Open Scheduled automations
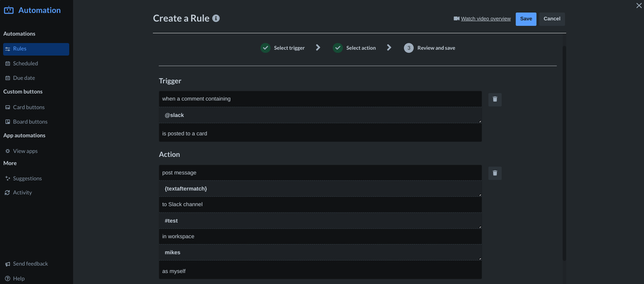Image resolution: width=644 pixels, height=284 pixels. click(26, 64)
